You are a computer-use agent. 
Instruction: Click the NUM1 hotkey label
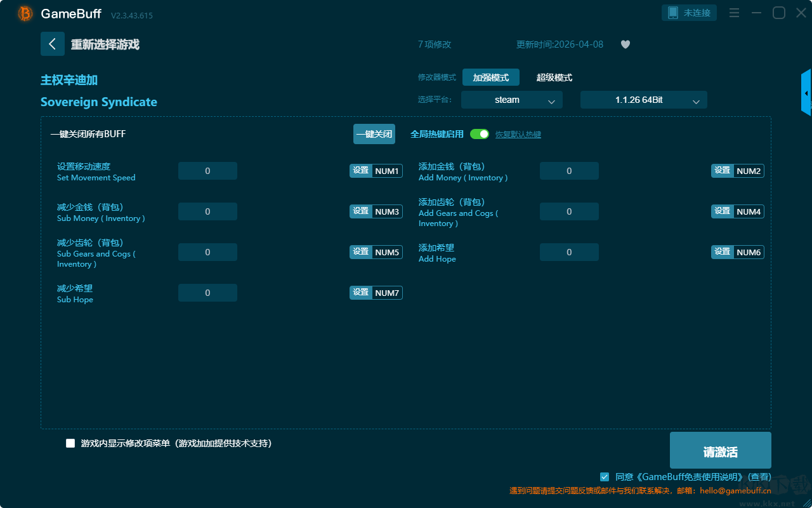click(x=387, y=171)
